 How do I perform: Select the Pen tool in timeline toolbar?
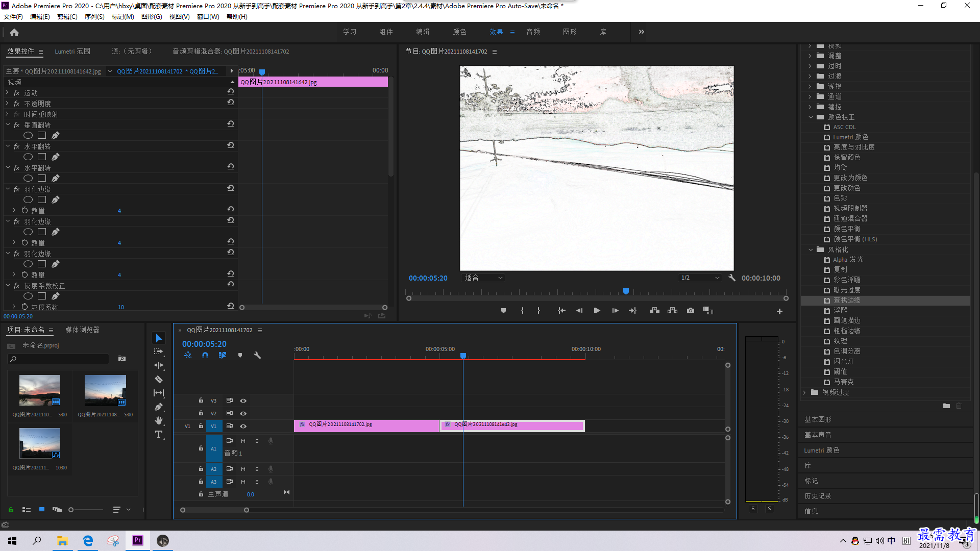pyautogui.click(x=159, y=407)
